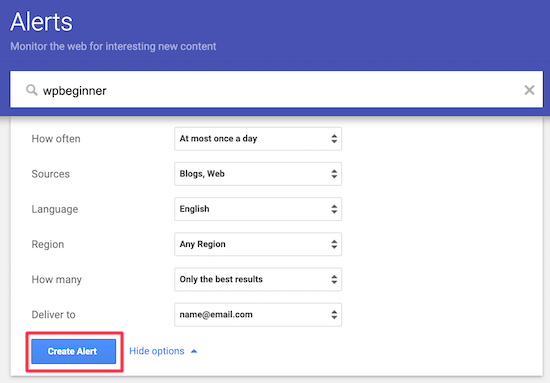This screenshot has height=383, width=550.
Task: Click the How often label
Action: (x=56, y=139)
